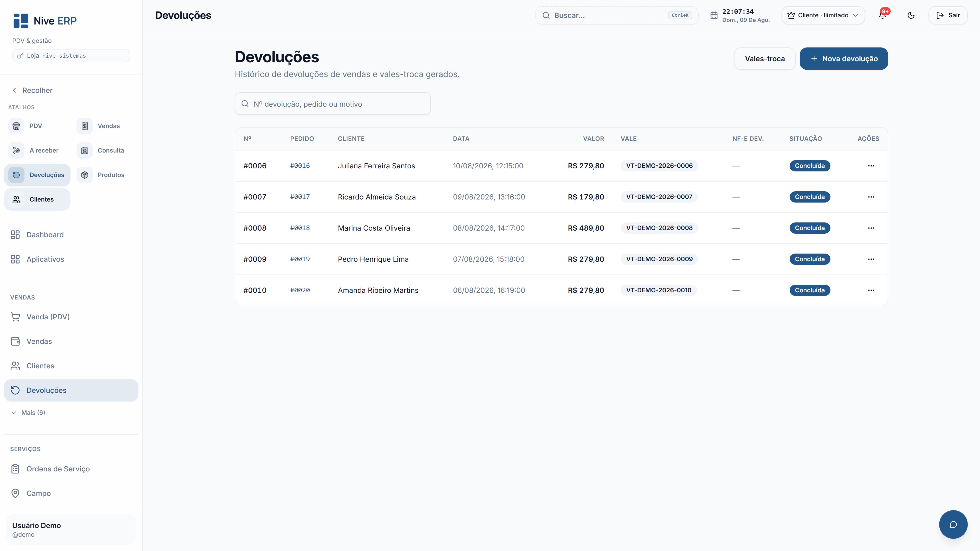Select client Marina Costa Oliveira
The width and height of the screenshot is (980, 551).
374,228
